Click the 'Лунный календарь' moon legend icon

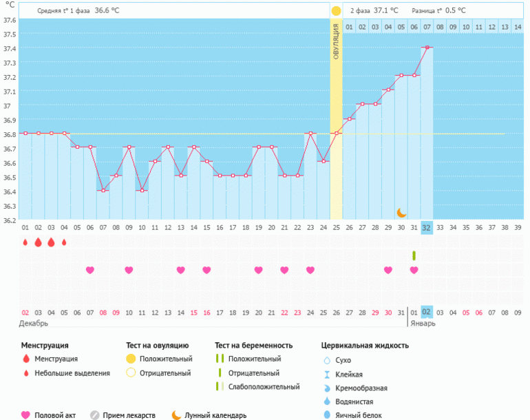[x=177, y=415]
